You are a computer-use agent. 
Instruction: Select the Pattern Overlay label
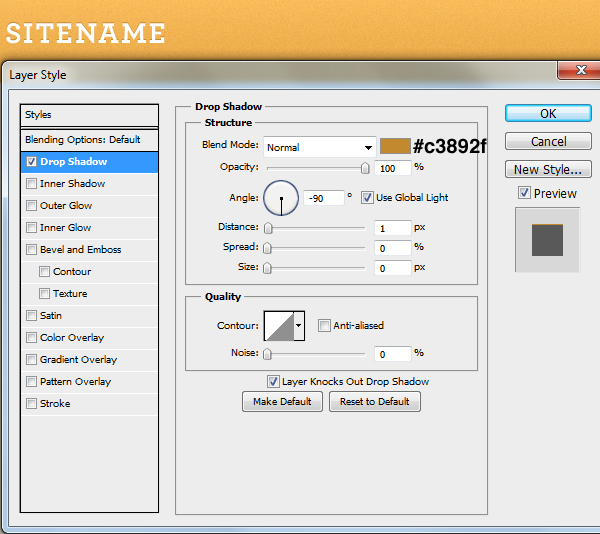point(76,382)
